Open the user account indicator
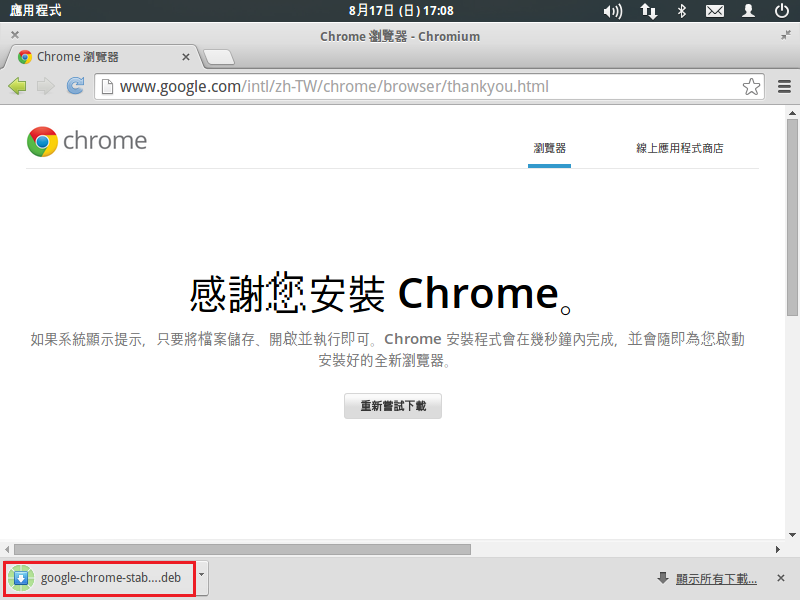Viewport: 800px width, 600px height. tap(748, 11)
